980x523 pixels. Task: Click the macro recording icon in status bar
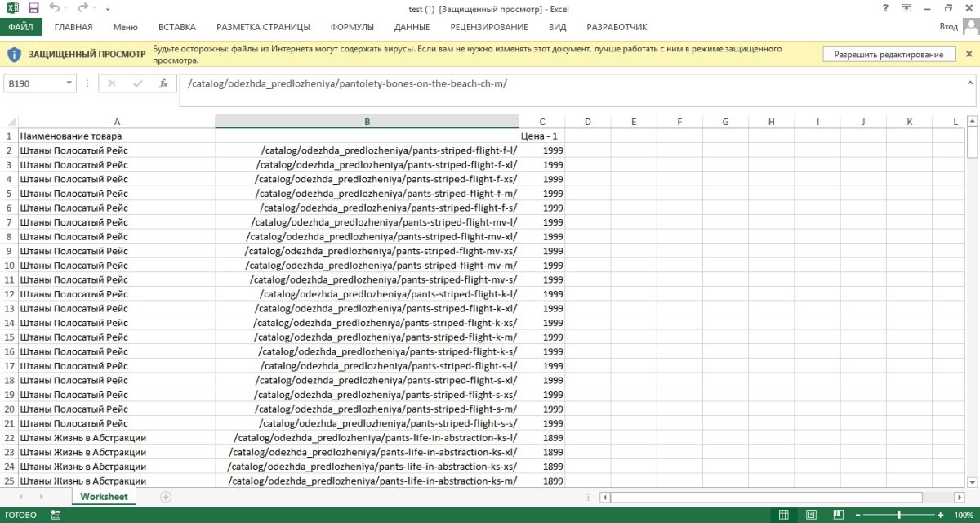click(56, 515)
